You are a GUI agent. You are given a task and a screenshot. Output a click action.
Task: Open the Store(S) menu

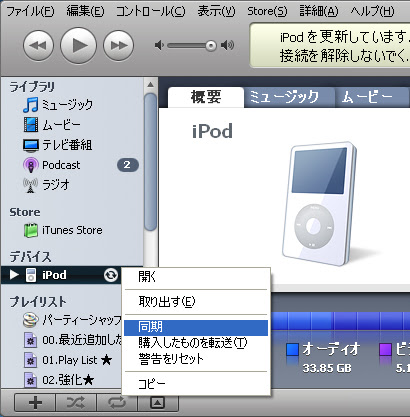click(x=267, y=12)
